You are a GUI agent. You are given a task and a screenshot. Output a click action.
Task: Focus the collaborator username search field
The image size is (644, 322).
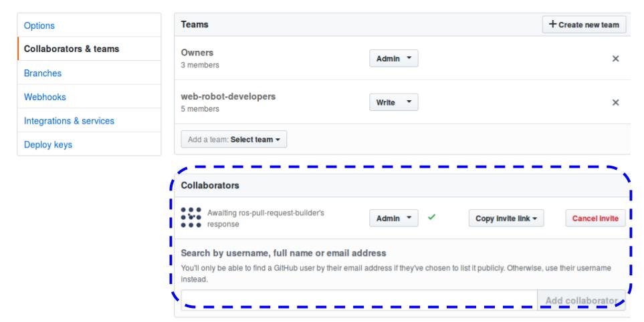[358, 300]
